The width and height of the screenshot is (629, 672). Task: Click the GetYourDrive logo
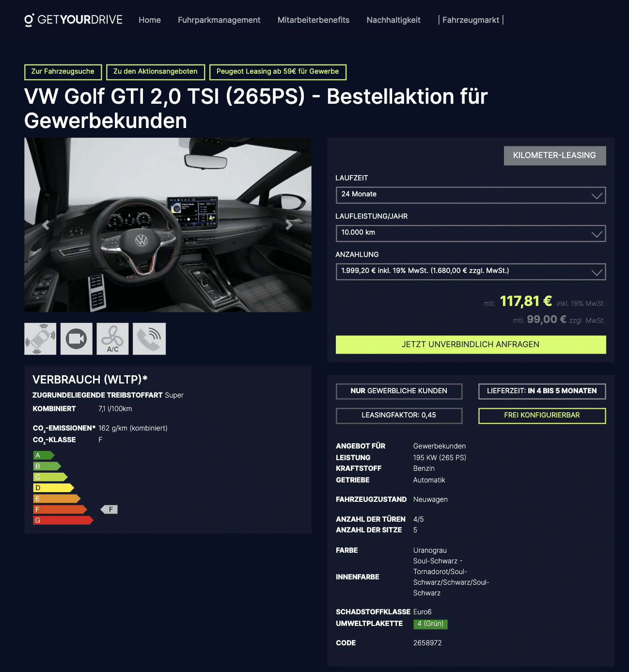click(x=73, y=20)
